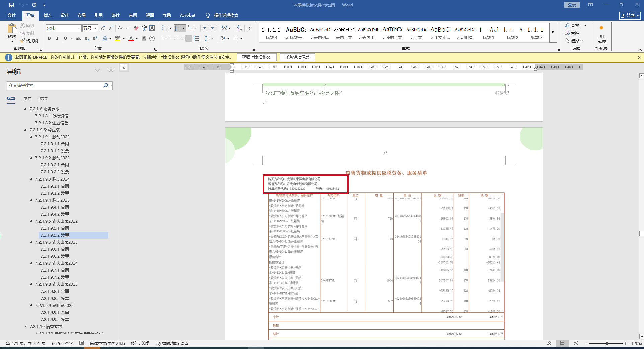Click the sort A-Z icon
644x349 pixels.
coord(239,28)
